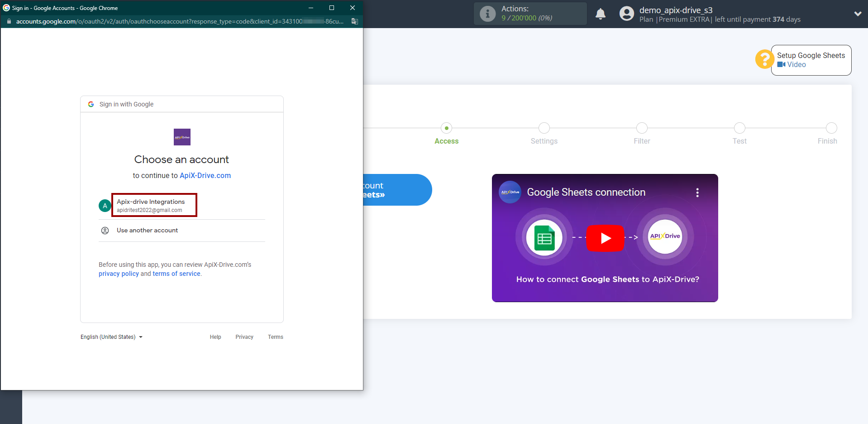Click the ApiXDrive circle logo in video thumbnail

coord(665,236)
